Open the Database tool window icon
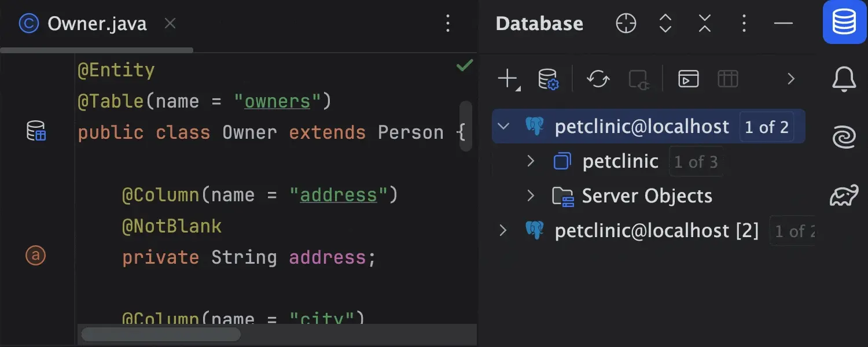868x347 pixels. pyautogui.click(x=844, y=23)
